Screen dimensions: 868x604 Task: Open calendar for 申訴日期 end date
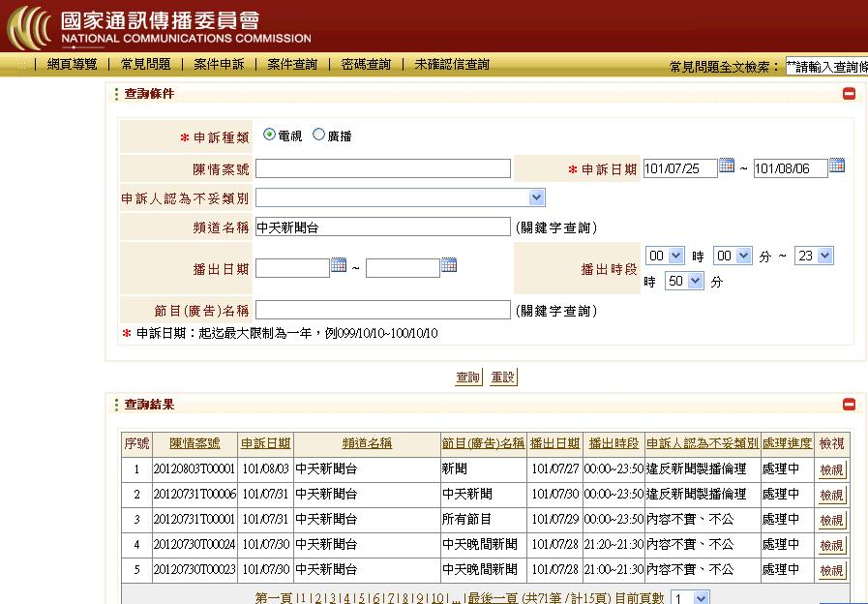click(837, 165)
